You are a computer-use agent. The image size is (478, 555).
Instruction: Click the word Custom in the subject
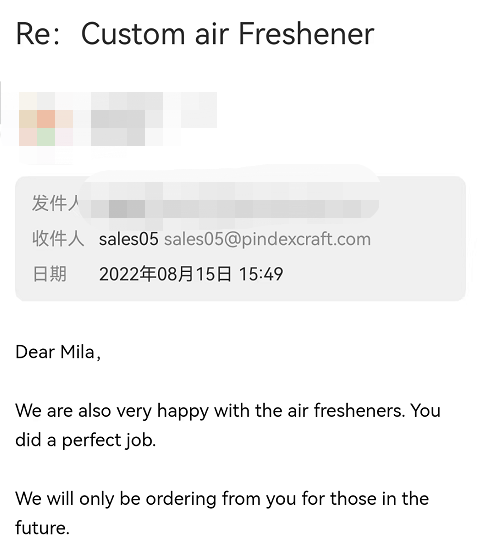pyautogui.click(x=133, y=34)
